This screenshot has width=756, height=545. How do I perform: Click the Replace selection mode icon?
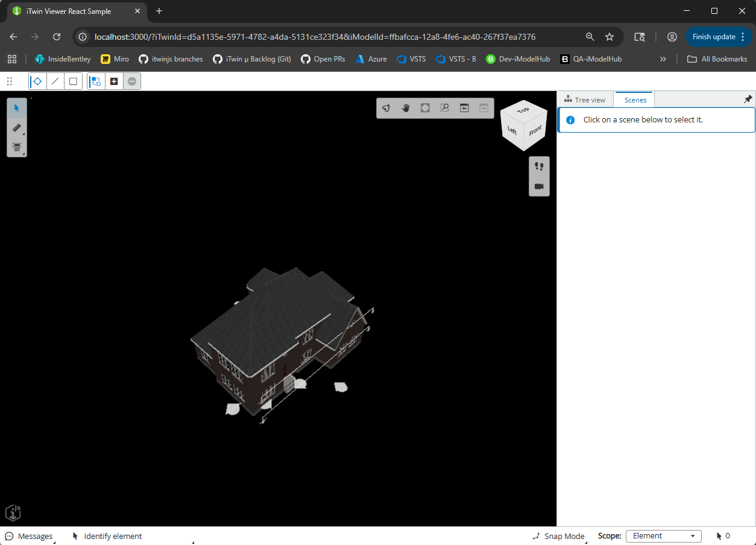click(x=96, y=81)
